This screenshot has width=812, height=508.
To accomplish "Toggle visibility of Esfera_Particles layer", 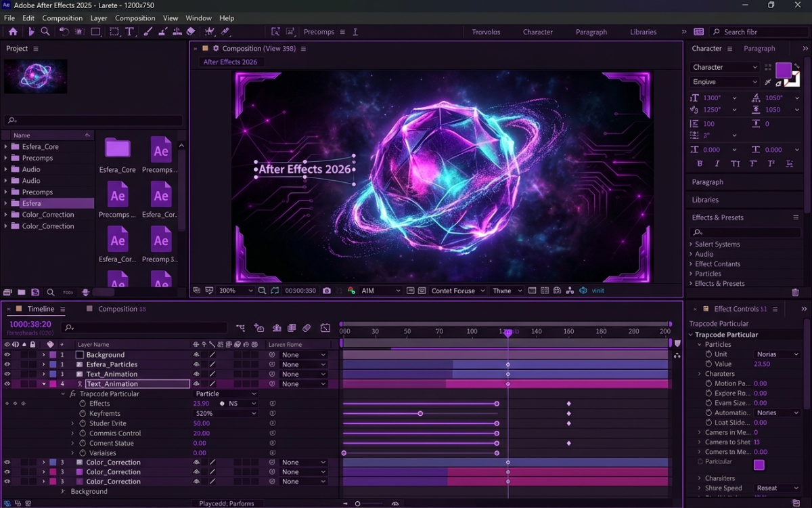I will (7, 364).
